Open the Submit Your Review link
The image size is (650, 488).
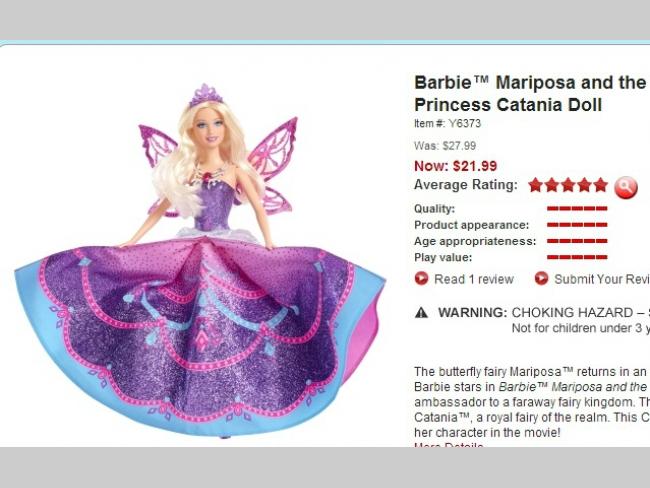(602, 279)
